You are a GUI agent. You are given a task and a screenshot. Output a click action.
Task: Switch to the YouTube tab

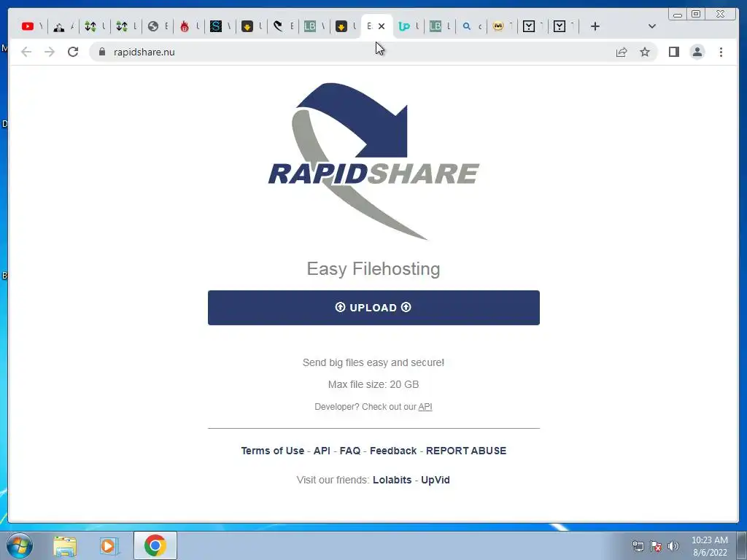click(31, 26)
